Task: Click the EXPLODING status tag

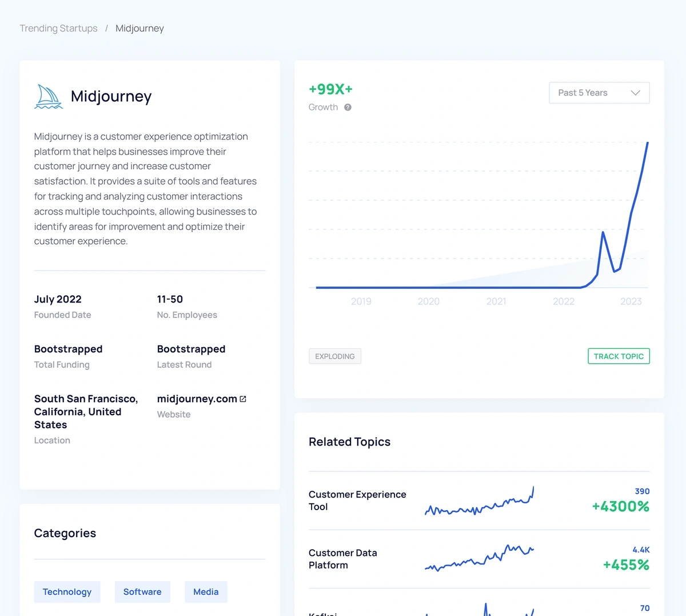Action: coord(334,356)
